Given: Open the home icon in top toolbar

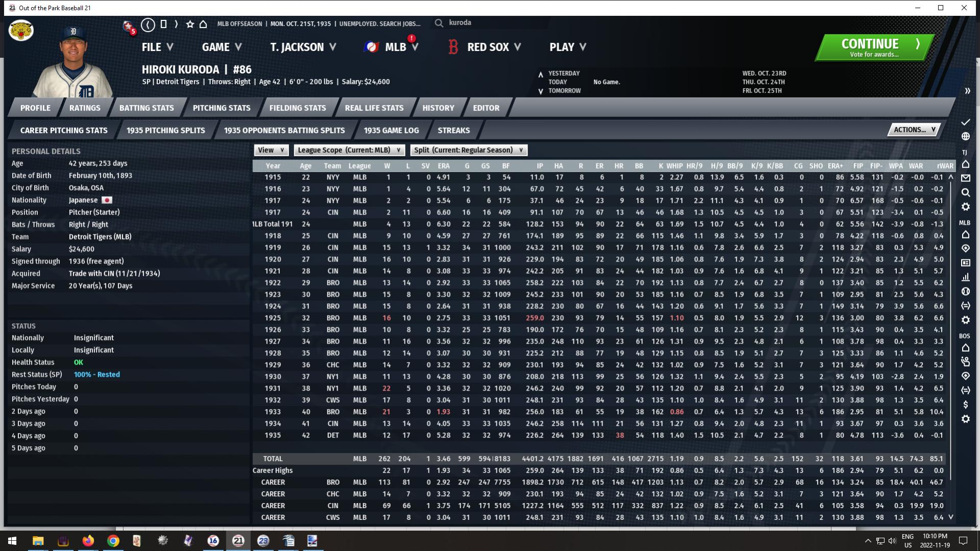Looking at the screenshot, I should [203, 24].
